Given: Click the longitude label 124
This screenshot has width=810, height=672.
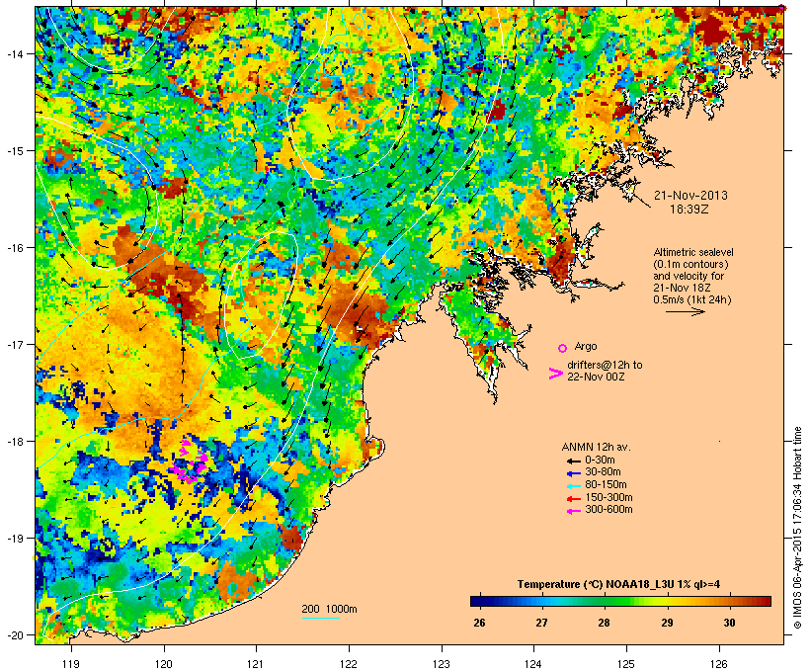Looking at the screenshot, I should click(x=533, y=664).
